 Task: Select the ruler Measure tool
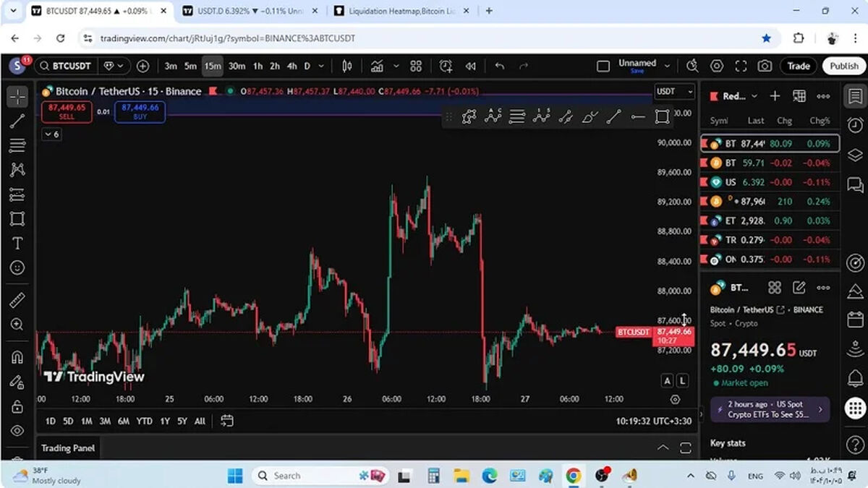point(17,301)
